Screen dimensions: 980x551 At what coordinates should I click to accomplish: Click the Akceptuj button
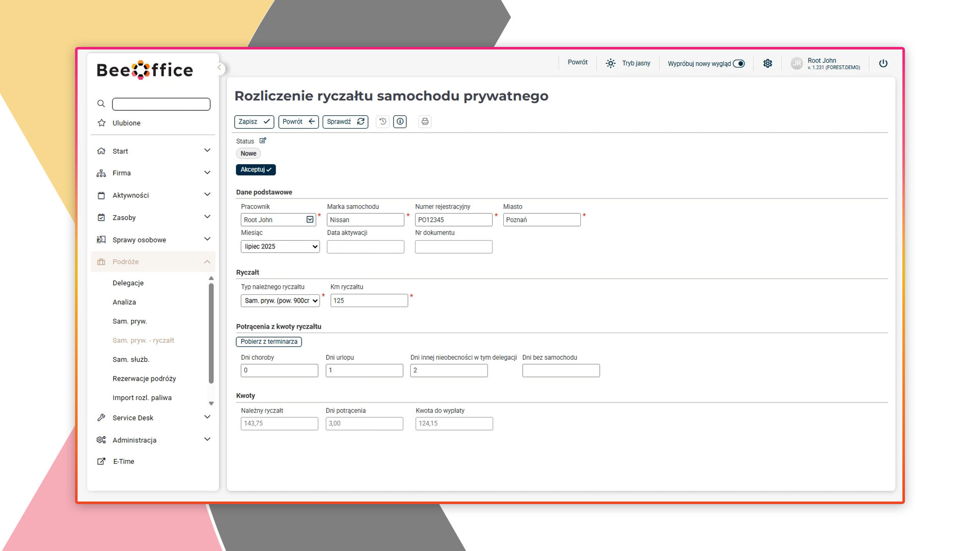coord(256,169)
